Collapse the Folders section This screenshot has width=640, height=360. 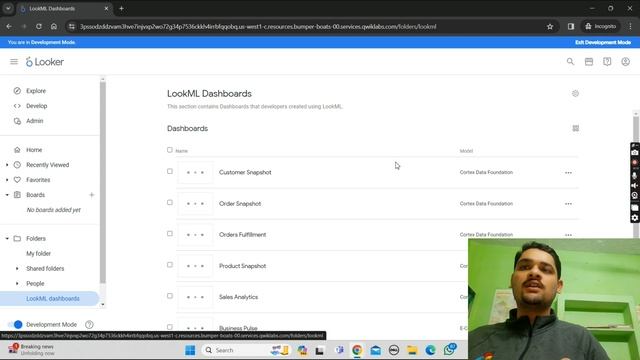pos(7,238)
